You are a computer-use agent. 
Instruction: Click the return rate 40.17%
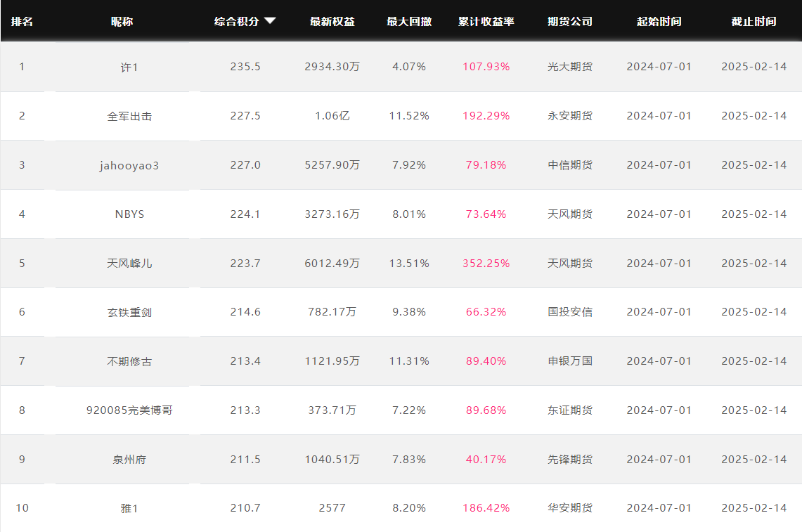(x=486, y=459)
